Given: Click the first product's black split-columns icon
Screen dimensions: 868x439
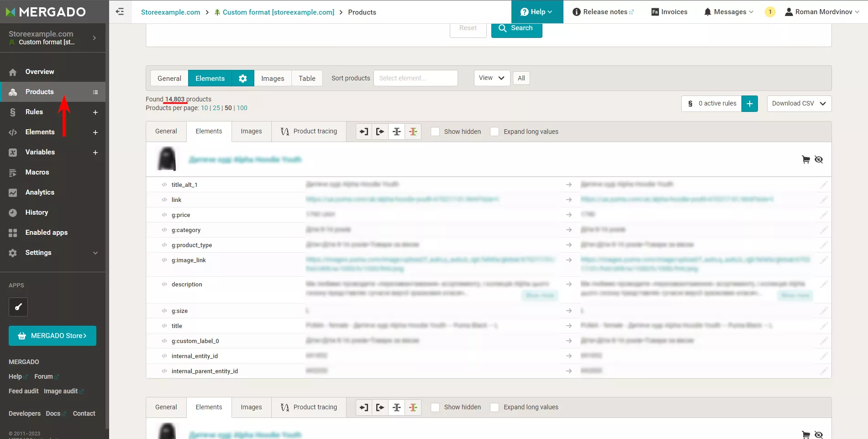Looking at the screenshot, I should [397, 132].
